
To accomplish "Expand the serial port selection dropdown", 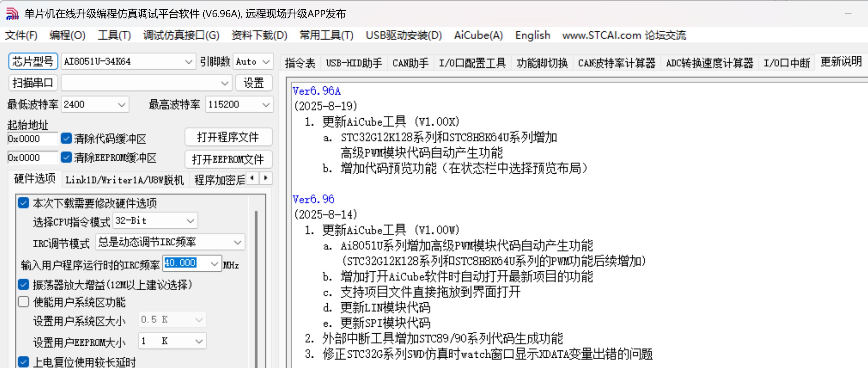I will (x=147, y=83).
